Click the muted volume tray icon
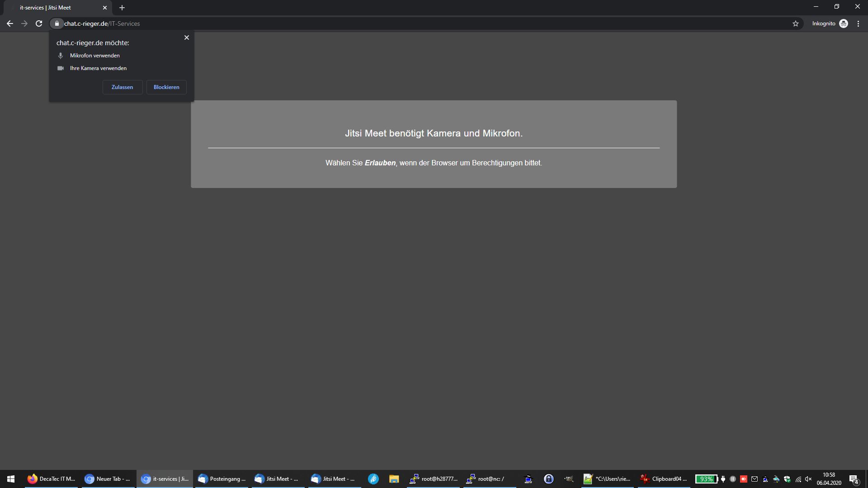 (809, 479)
